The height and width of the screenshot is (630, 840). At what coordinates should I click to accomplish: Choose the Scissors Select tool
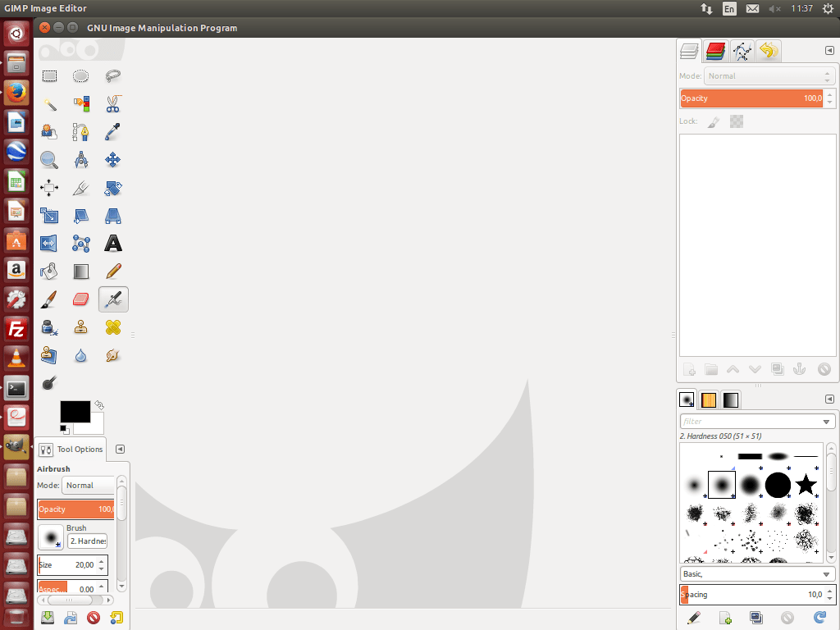[x=113, y=104]
